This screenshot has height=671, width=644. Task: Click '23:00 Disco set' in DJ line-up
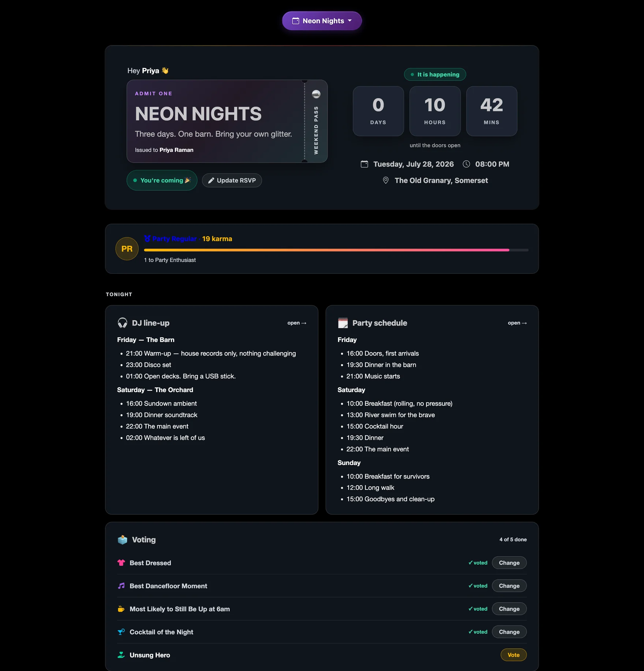[149, 365]
